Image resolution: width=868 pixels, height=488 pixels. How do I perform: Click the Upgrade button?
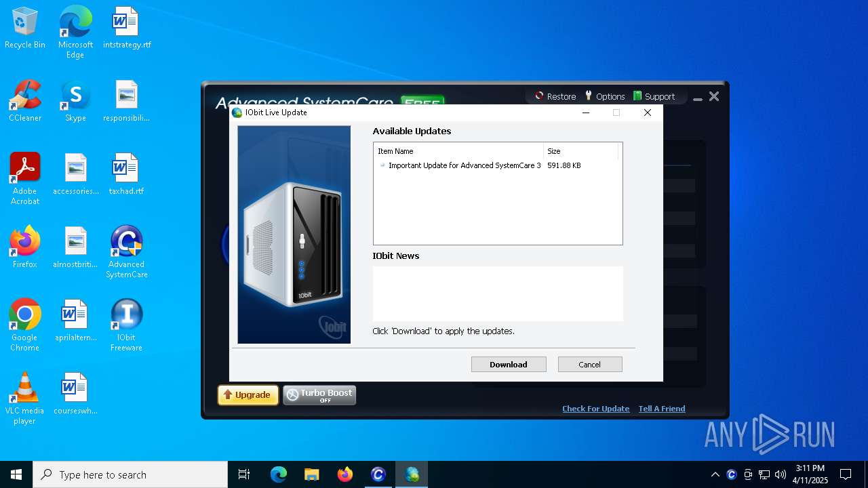tap(248, 395)
